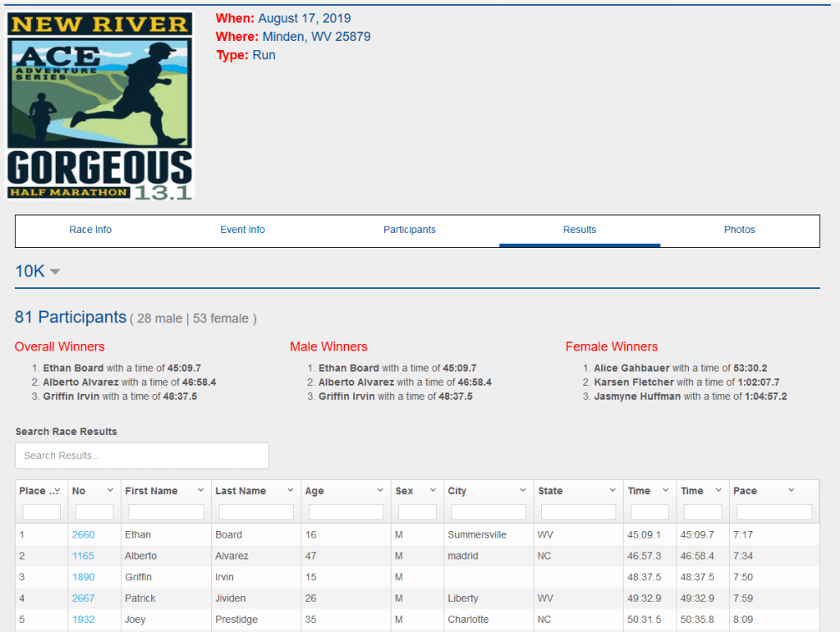
Task: Open the Participants tab
Action: tap(409, 230)
